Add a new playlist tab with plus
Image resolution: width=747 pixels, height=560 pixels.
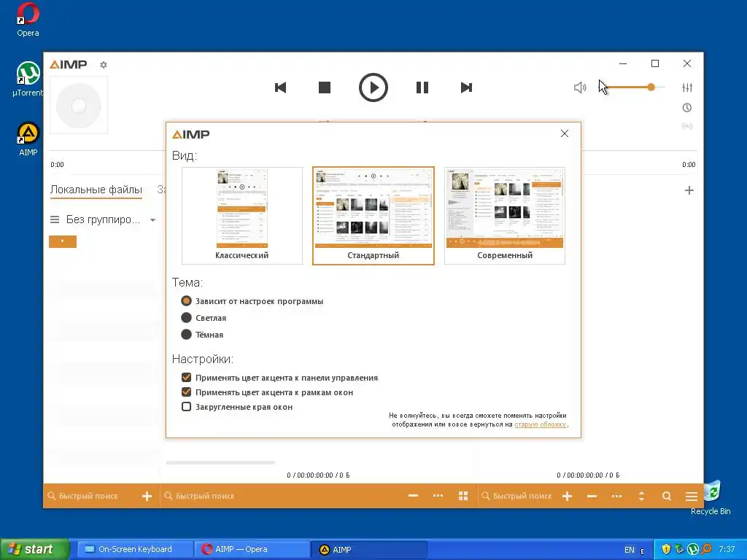click(689, 190)
